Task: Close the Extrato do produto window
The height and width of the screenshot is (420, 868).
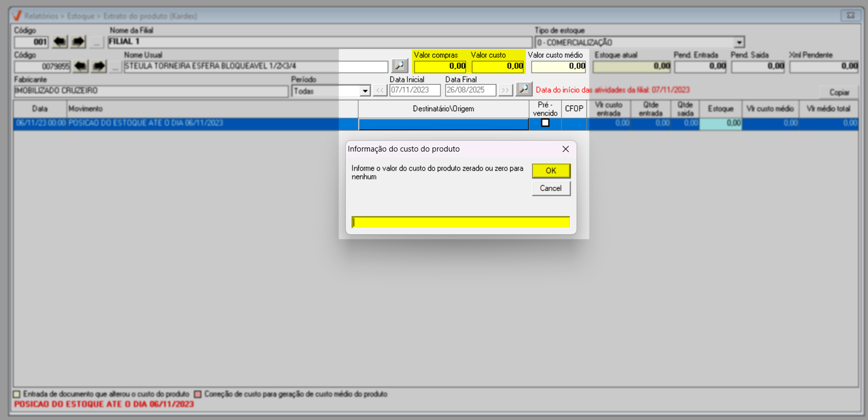Action: point(850,16)
